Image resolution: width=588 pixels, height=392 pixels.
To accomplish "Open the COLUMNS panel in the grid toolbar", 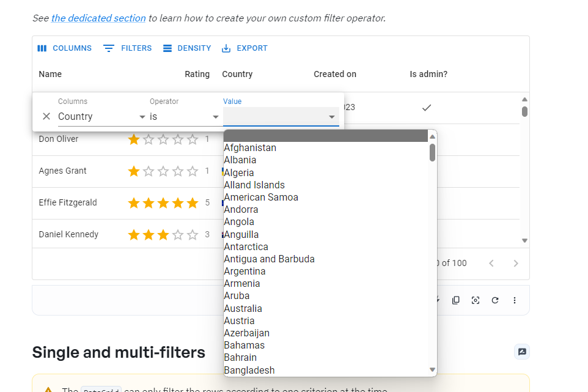I will click(64, 48).
